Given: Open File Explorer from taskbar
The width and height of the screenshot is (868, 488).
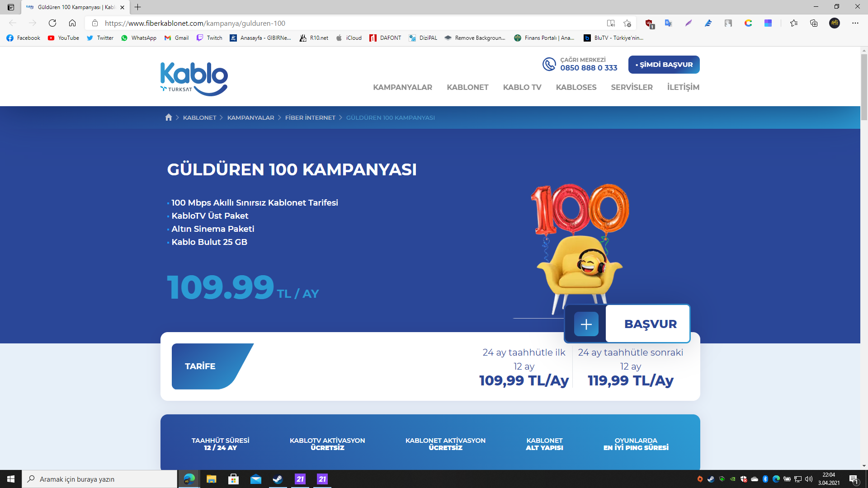Looking at the screenshot, I should [x=211, y=479].
